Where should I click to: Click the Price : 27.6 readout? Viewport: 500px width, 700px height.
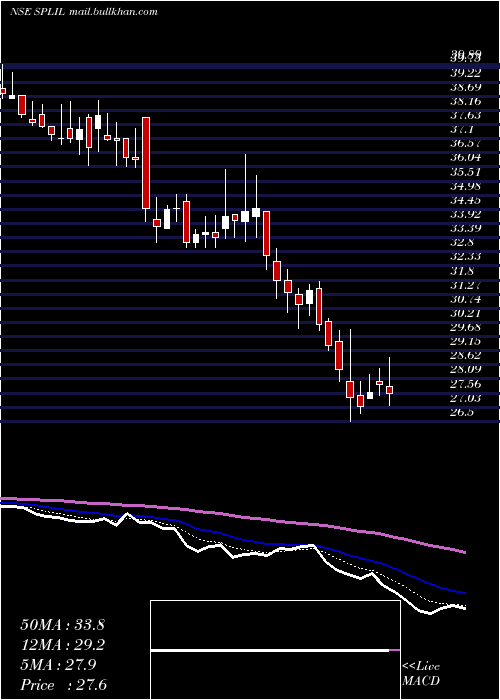point(63,685)
